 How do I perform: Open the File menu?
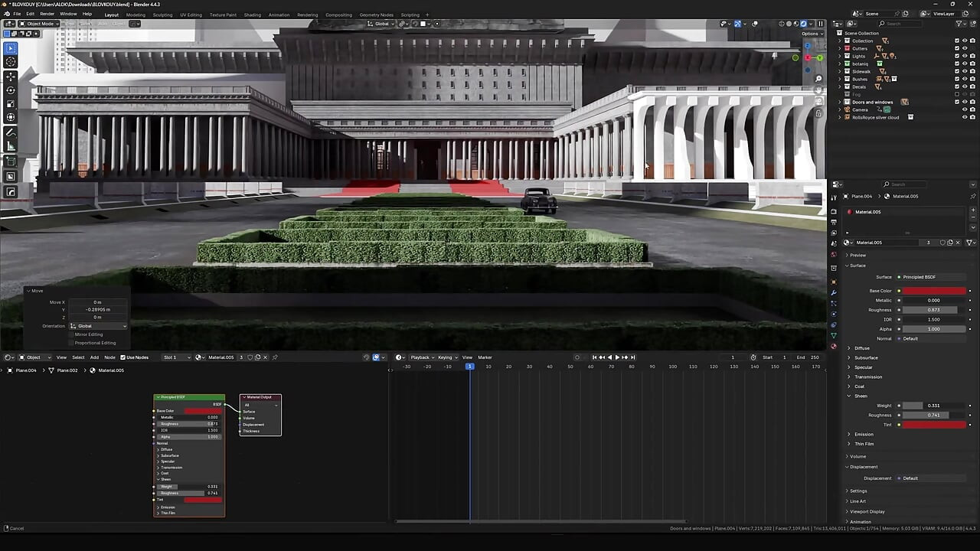17,14
